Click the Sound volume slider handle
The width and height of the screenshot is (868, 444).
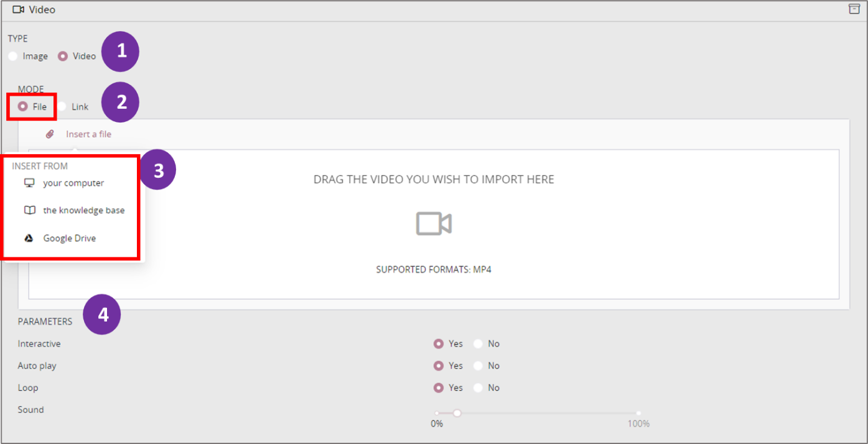457,413
